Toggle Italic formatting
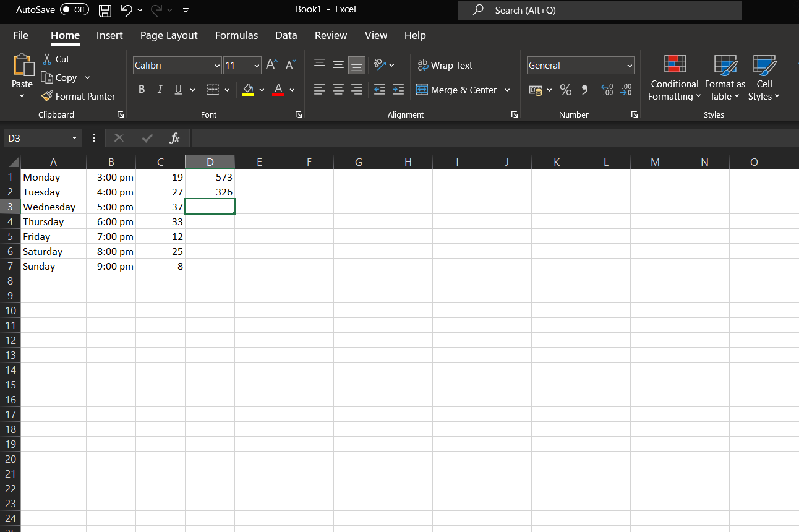Image resolution: width=799 pixels, height=532 pixels. point(160,90)
